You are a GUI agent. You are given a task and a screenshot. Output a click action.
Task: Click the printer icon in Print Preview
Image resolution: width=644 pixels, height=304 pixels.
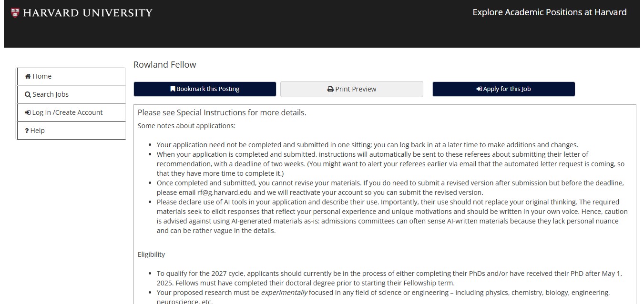[330, 89]
